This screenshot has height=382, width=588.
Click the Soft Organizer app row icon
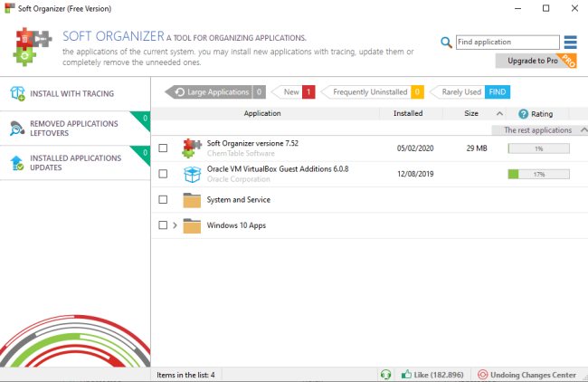point(192,148)
